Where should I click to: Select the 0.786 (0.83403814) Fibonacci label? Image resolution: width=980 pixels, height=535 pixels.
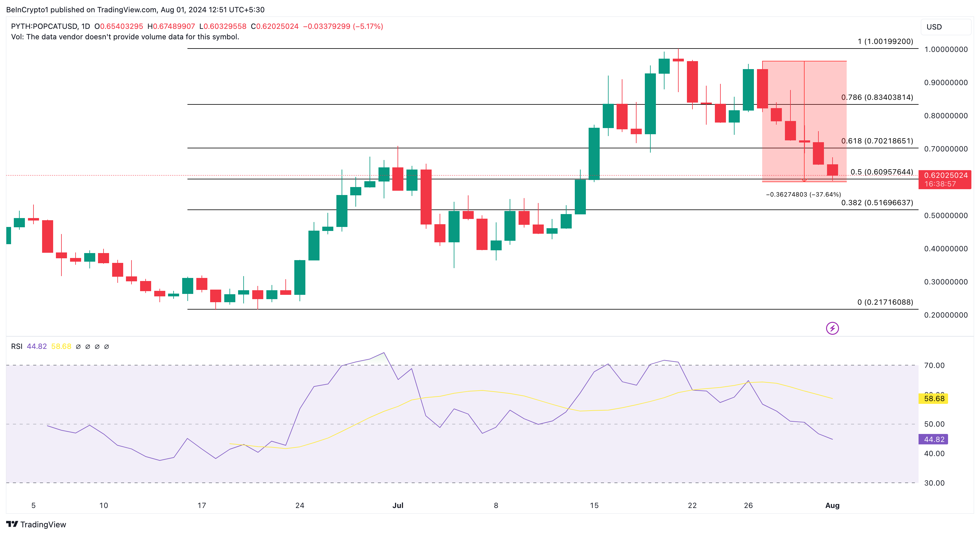(x=877, y=97)
